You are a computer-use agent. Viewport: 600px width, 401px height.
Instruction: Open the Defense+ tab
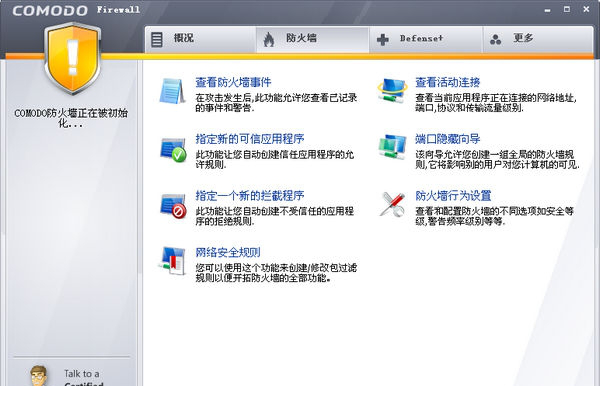[x=425, y=39]
